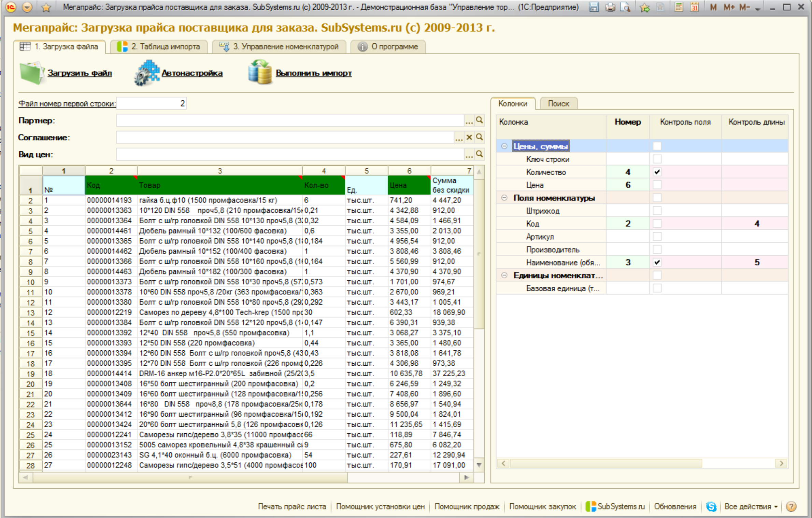Image resolution: width=812 pixels, height=518 pixels.
Task: Open the Партнер selection ellipsis button
Action: tap(469, 121)
